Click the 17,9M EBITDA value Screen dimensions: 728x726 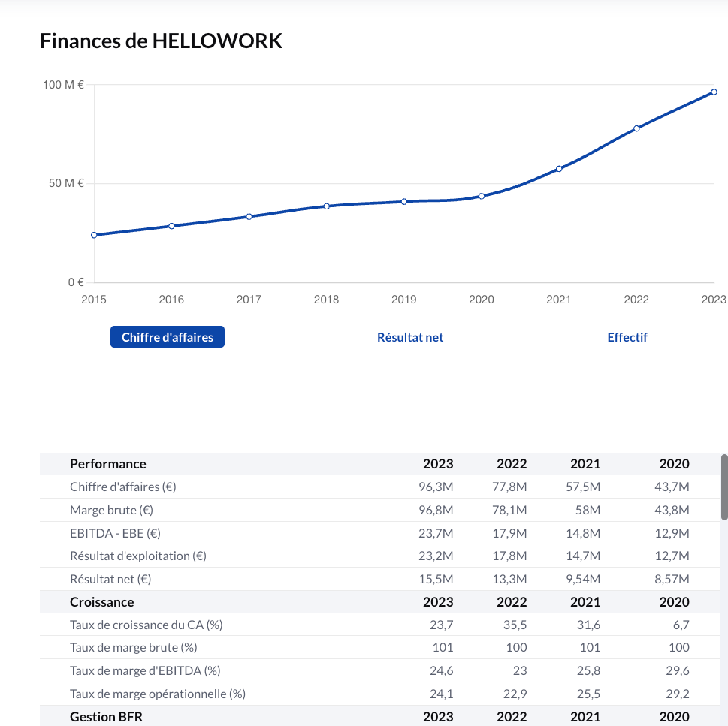point(509,533)
